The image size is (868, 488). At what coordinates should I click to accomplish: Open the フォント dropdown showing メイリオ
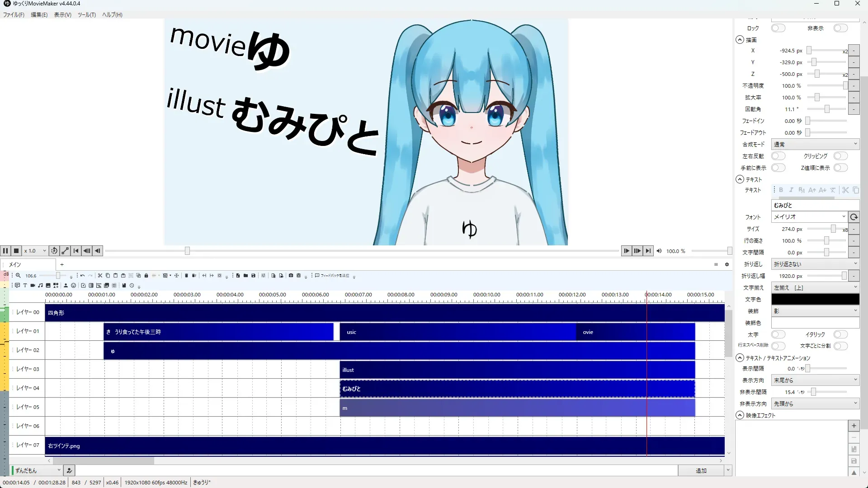coord(808,217)
